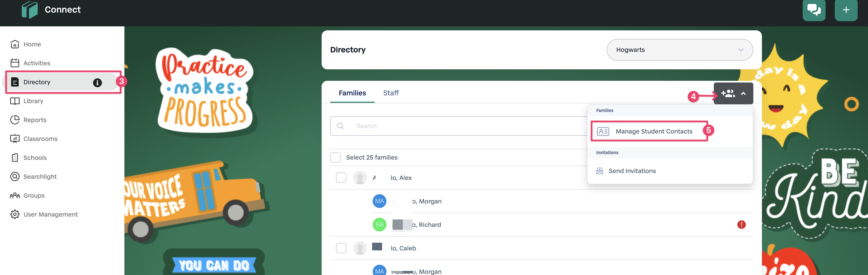Click the Hogwarts dropdown chevron arrow

click(741, 50)
